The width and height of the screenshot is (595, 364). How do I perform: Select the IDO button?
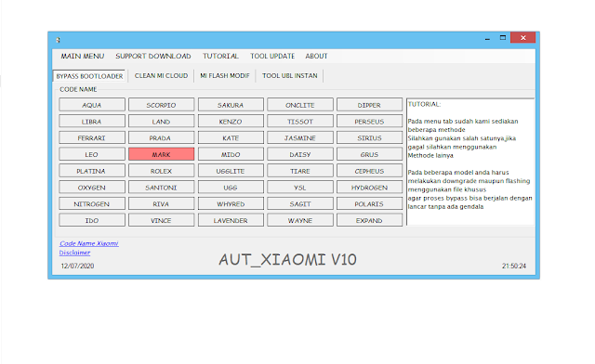click(92, 220)
